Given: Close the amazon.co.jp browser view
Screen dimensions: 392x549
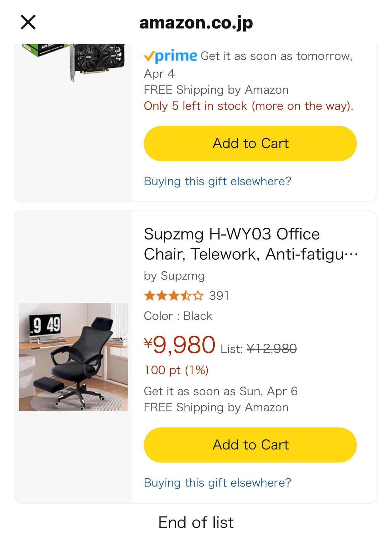Looking at the screenshot, I should [x=28, y=22].
